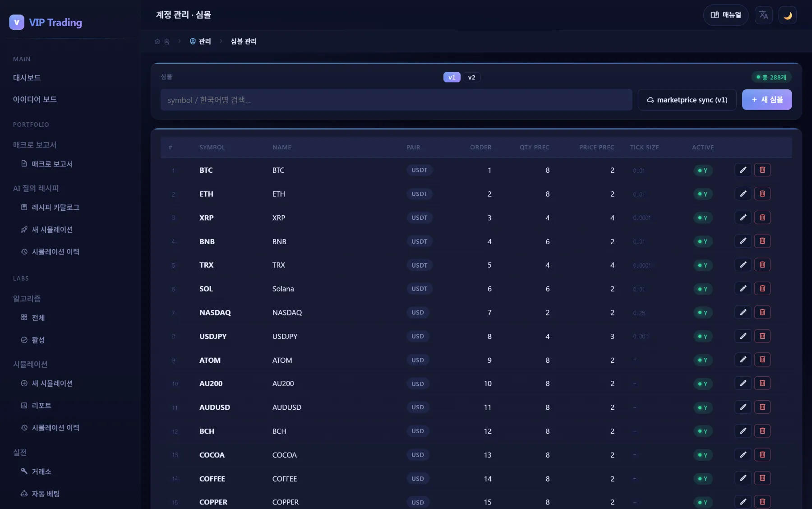Expand the 알고리즘 sidebar group
This screenshot has height=509, width=812.
click(27, 299)
